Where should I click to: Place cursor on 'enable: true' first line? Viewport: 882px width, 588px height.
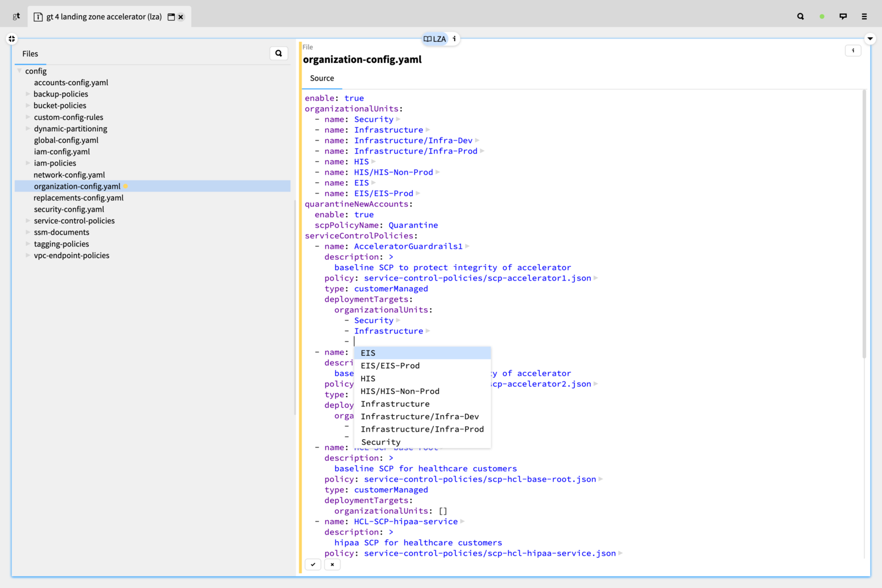tap(334, 98)
